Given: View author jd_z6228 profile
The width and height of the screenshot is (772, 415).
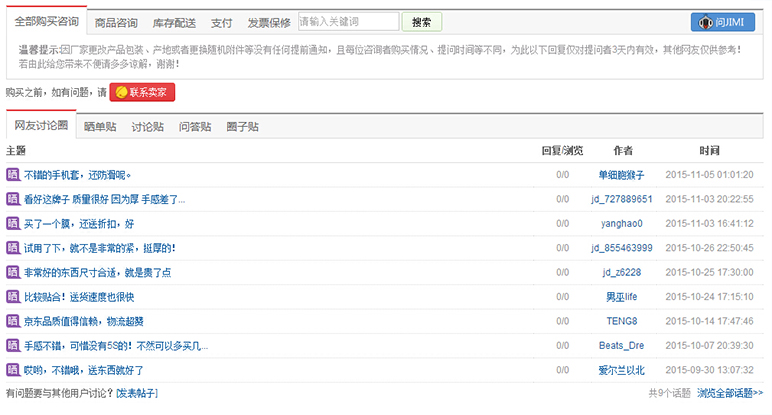Looking at the screenshot, I should click(622, 272).
